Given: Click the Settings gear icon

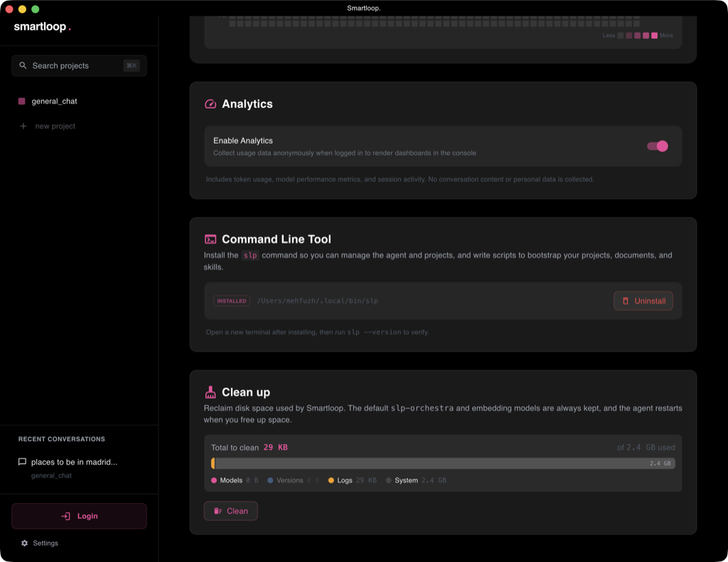Looking at the screenshot, I should [25, 543].
